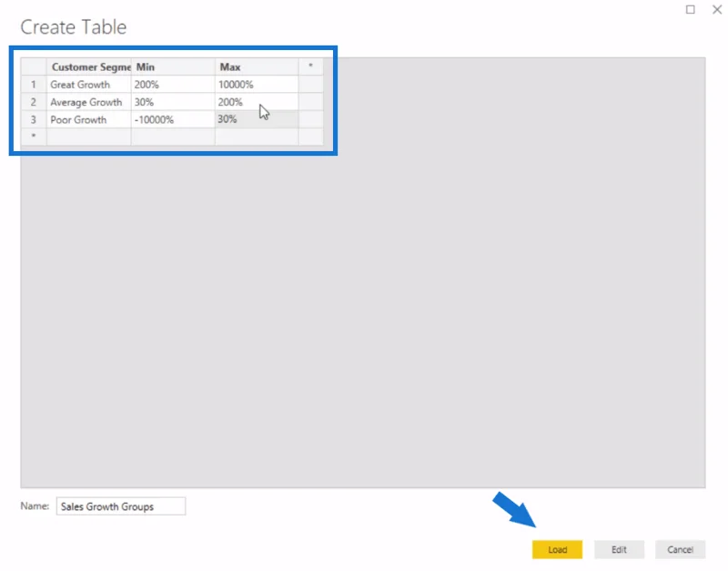Select row header 2
Viewport: 728px width, 571px height.
(34, 102)
